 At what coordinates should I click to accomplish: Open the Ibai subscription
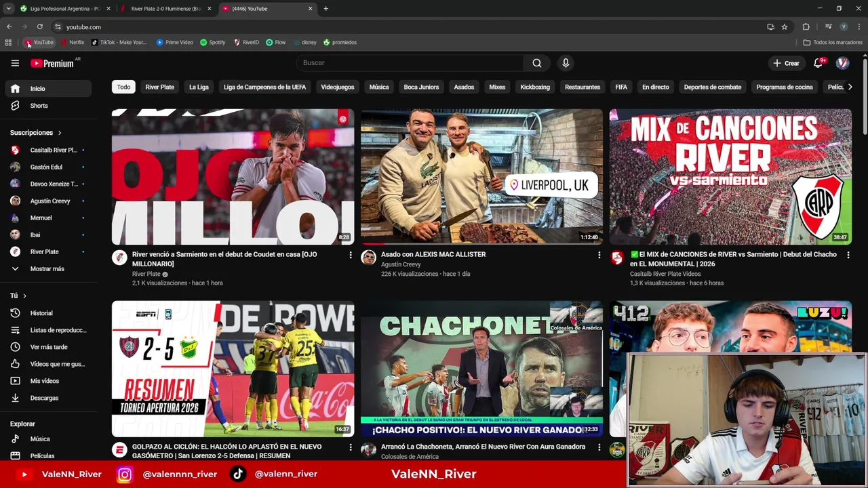tap(49, 235)
